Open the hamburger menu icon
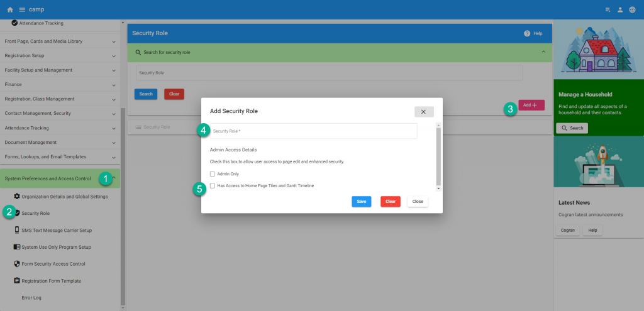 click(x=22, y=9)
